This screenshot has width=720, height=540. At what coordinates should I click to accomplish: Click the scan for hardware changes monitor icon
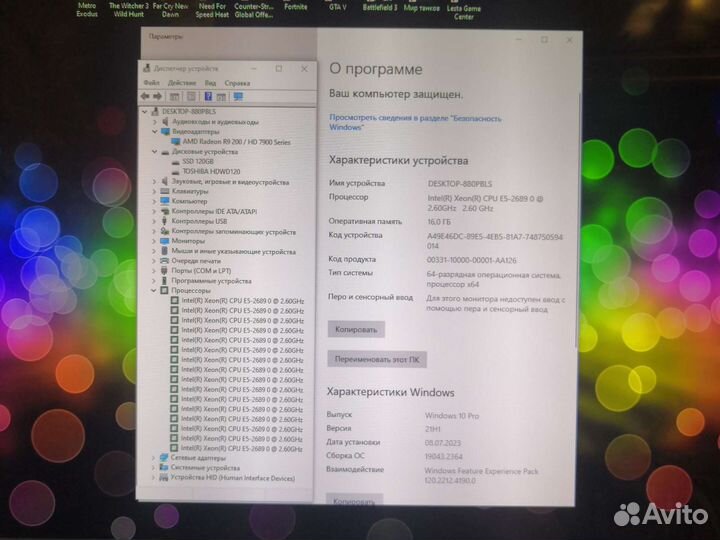coord(238,96)
